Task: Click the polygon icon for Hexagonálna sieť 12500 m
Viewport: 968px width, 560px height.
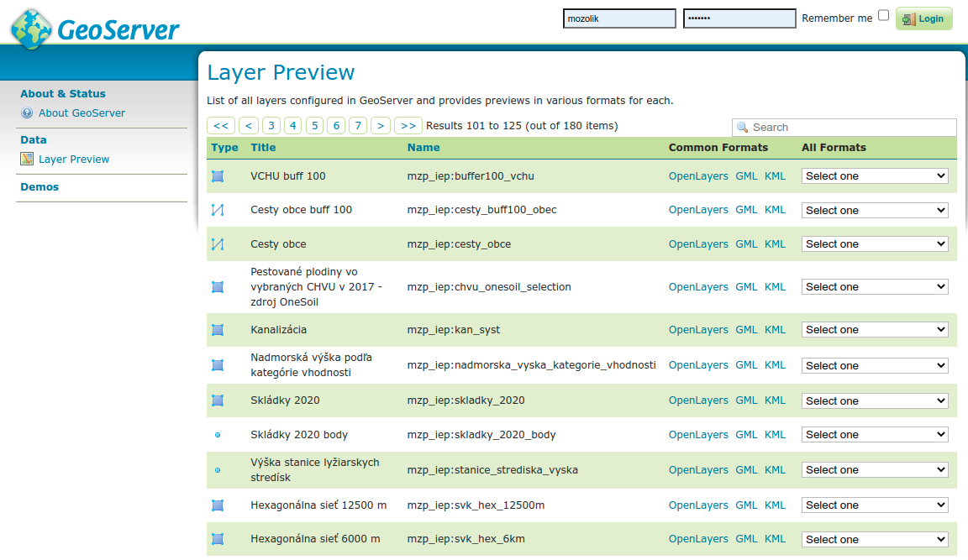Action: [218, 505]
